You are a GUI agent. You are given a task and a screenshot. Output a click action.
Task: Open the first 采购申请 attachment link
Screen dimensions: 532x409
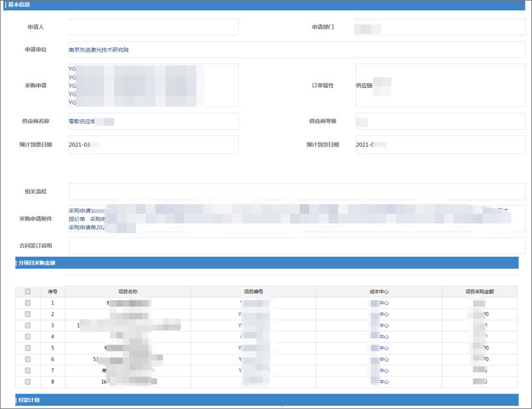point(80,211)
